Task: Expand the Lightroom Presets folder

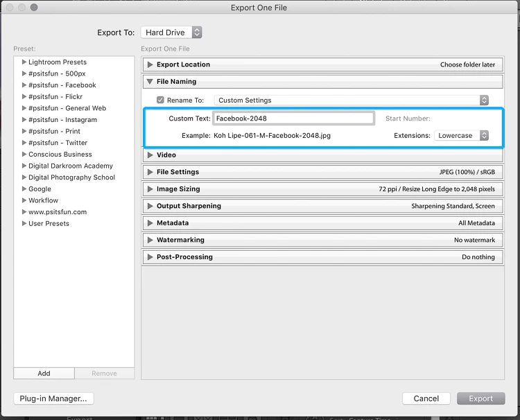Action: pos(24,62)
